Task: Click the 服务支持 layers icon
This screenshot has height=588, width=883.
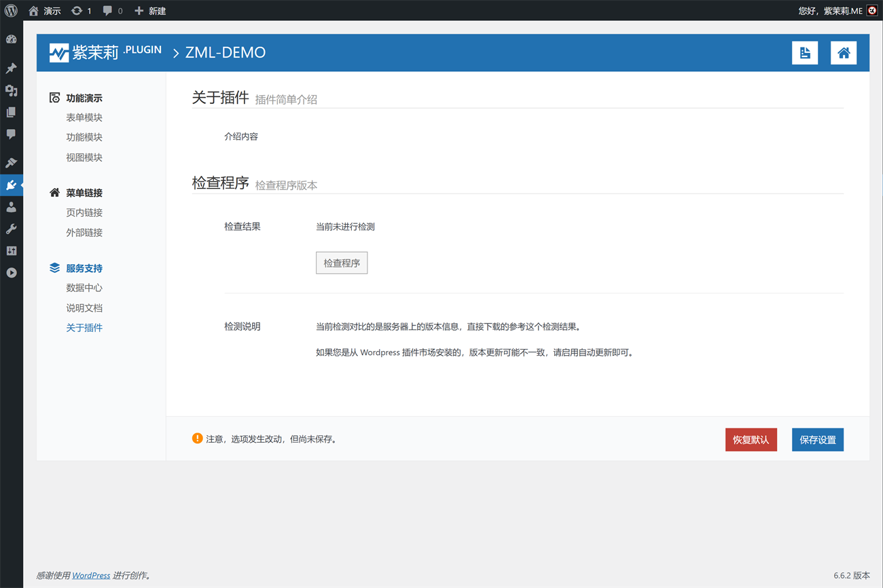Action: (x=54, y=268)
